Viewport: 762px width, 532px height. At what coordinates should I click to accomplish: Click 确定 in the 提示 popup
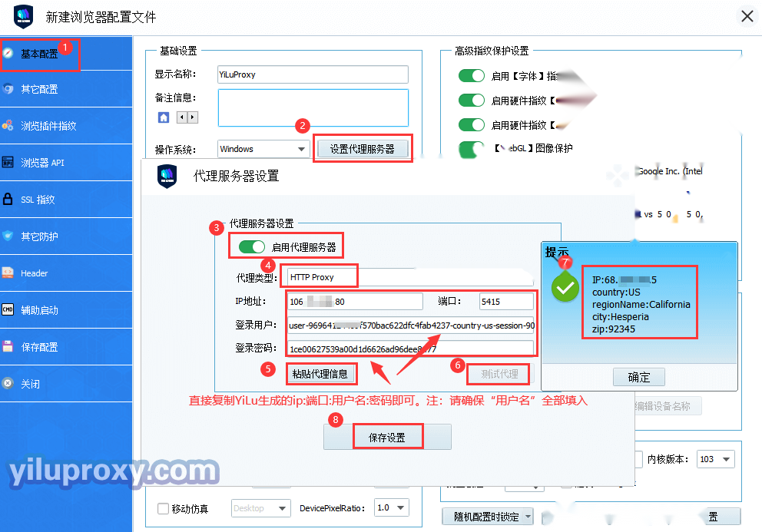(x=639, y=377)
